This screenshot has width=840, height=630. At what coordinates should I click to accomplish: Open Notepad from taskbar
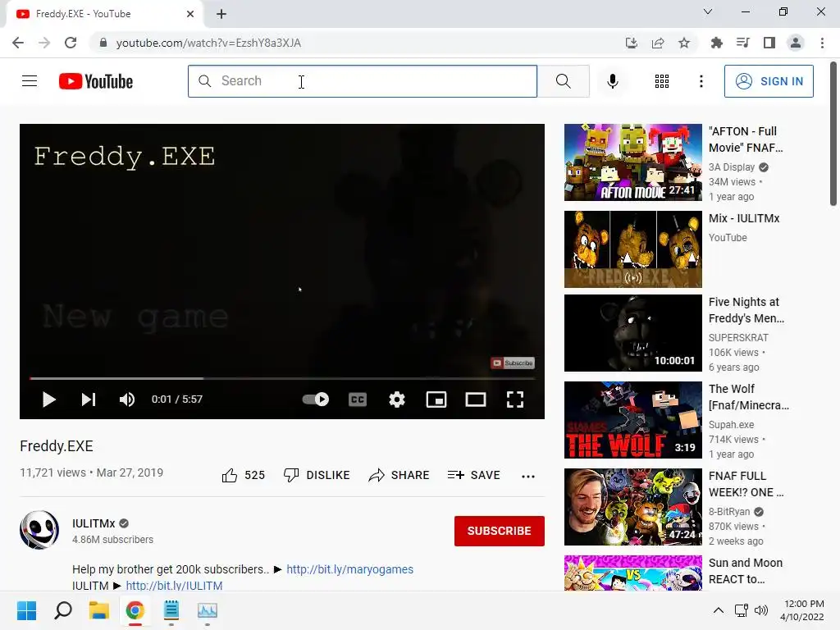click(x=171, y=610)
